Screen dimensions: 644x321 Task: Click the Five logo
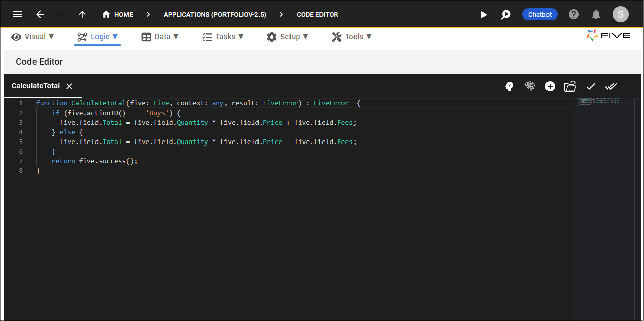[608, 35]
